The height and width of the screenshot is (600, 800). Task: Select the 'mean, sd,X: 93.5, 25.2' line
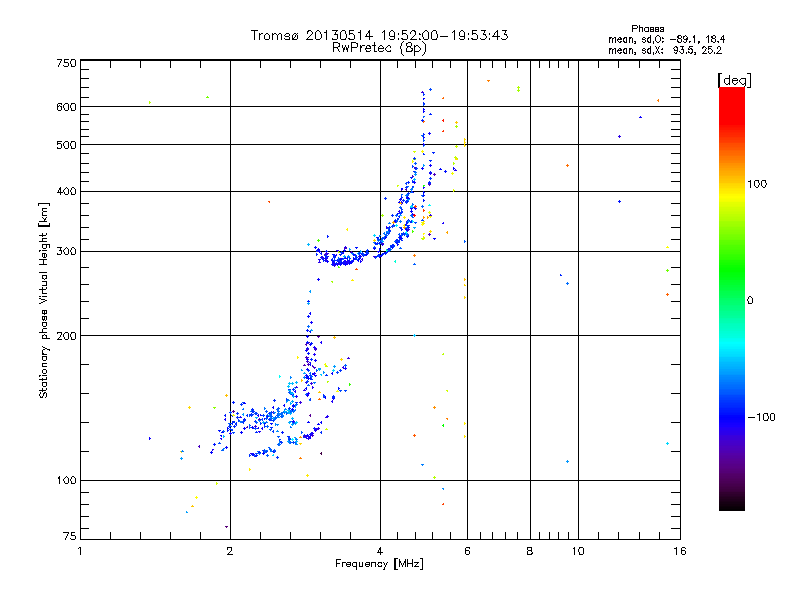(x=665, y=50)
